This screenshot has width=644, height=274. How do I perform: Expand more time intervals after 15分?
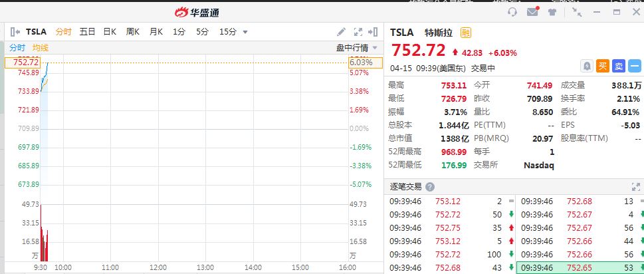(x=245, y=31)
